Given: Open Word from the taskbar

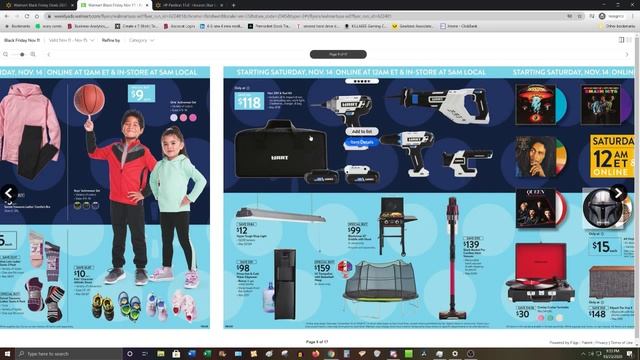Looking at the screenshot, I should pos(192,354).
